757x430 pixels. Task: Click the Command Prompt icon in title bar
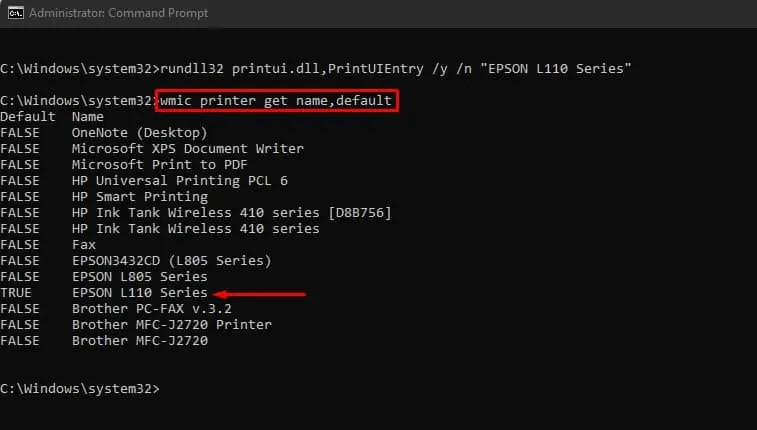coord(12,12)
